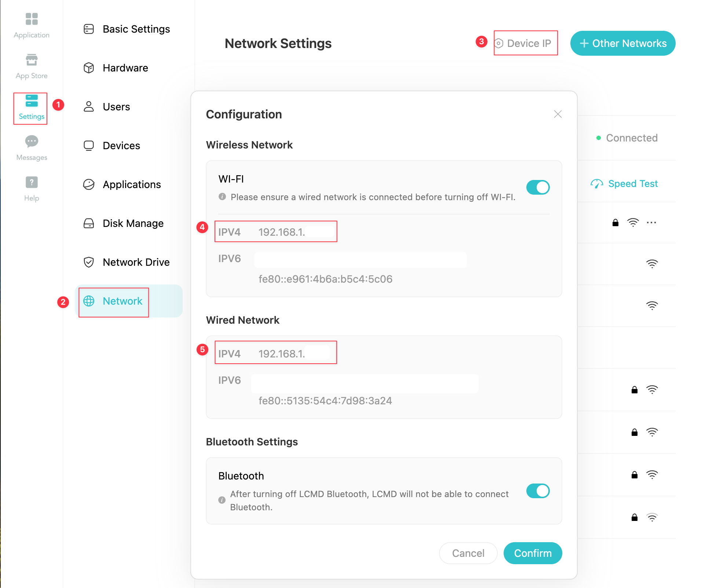
Task: Select the Settings sidebar icon
Action: pos(32,101)
